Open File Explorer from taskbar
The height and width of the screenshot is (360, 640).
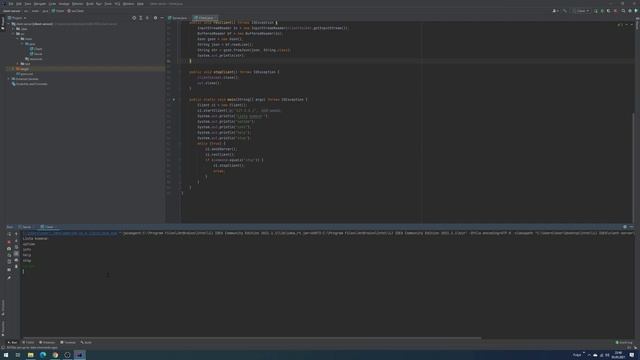[31, 355]
